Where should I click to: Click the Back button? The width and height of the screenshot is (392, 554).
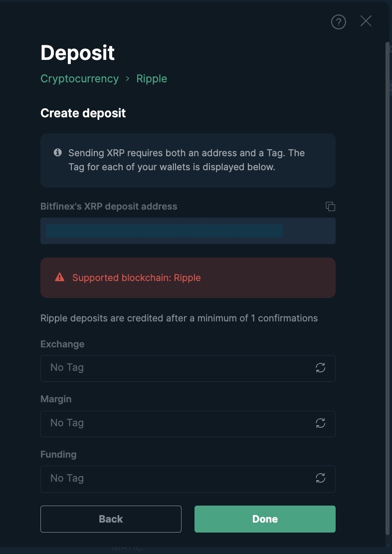click(x=111, y=519)
